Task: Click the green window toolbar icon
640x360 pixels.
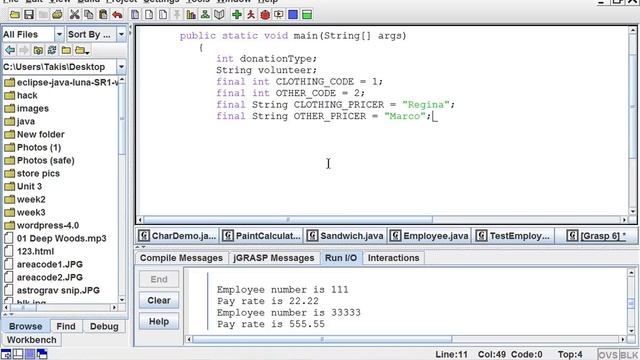Action: (x=307, y=15)
